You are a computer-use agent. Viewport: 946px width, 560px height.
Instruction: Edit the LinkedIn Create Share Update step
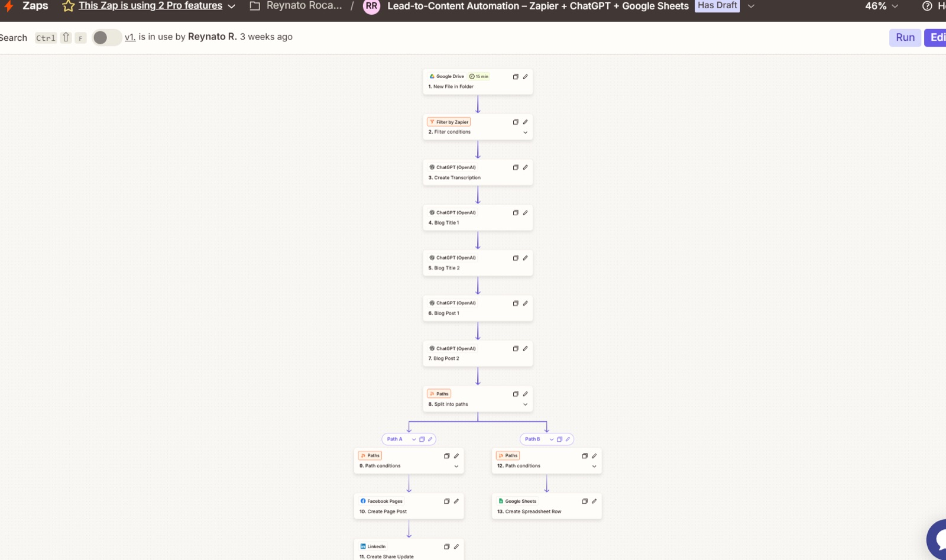coord(456,547)
